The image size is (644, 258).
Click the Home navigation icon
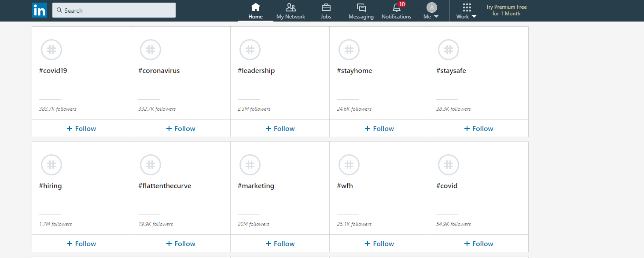point(255,7)
